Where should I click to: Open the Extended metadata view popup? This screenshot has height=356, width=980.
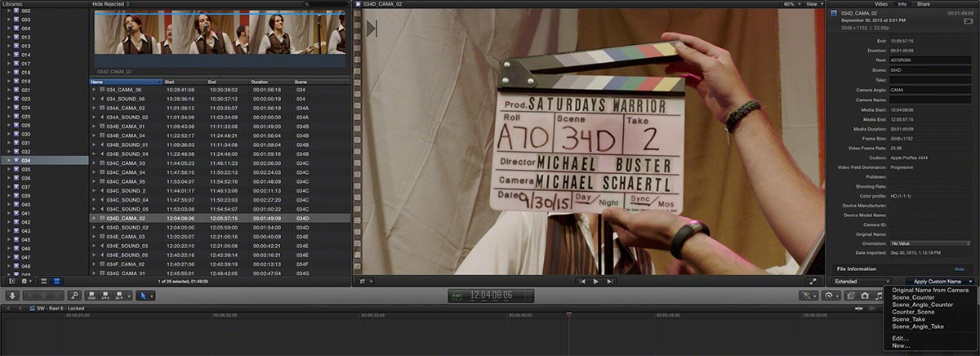tap(862, 281)
